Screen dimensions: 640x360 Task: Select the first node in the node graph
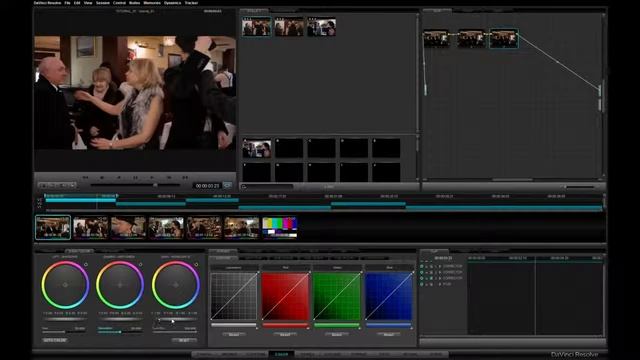437,38
